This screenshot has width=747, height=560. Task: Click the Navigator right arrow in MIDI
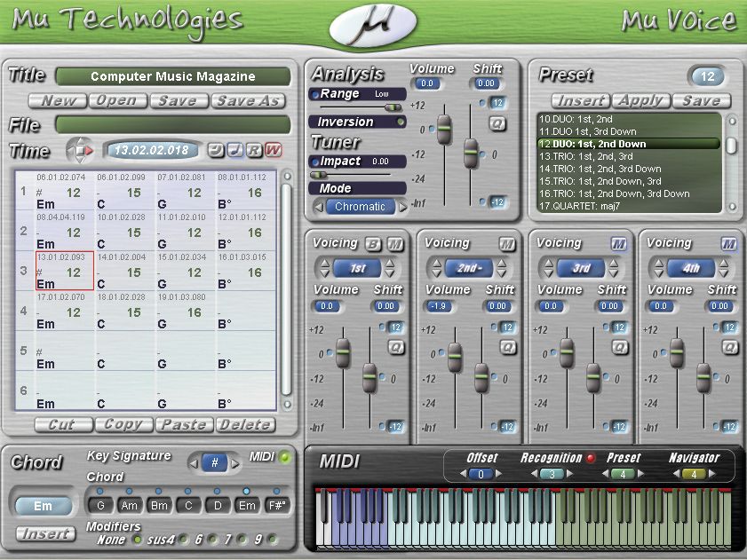click(x=712, y=474)
